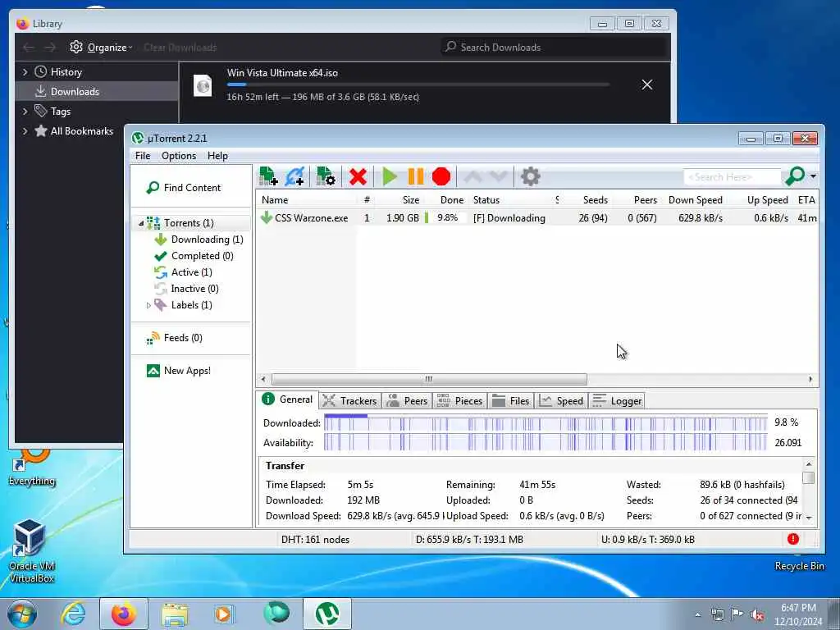
Task: Start the torrent with green play icon
Action: pyautogui.click(x=390, y=176)
